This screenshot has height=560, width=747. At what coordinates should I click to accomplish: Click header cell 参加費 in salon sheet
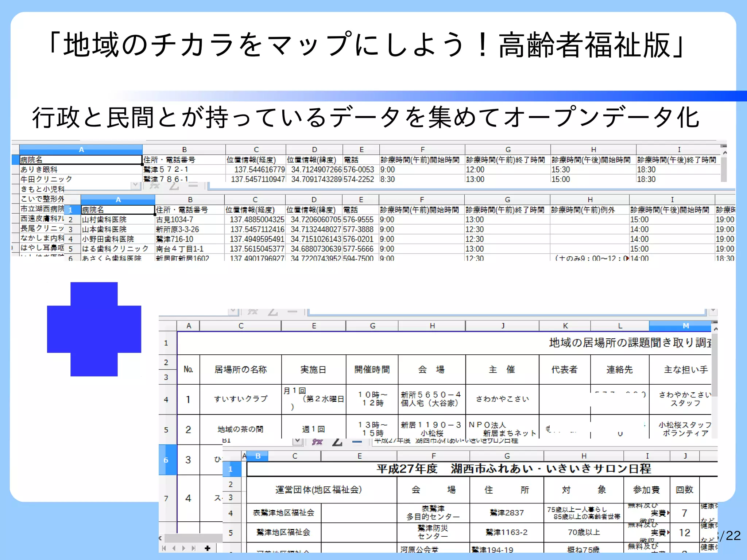tap(647, 490)
